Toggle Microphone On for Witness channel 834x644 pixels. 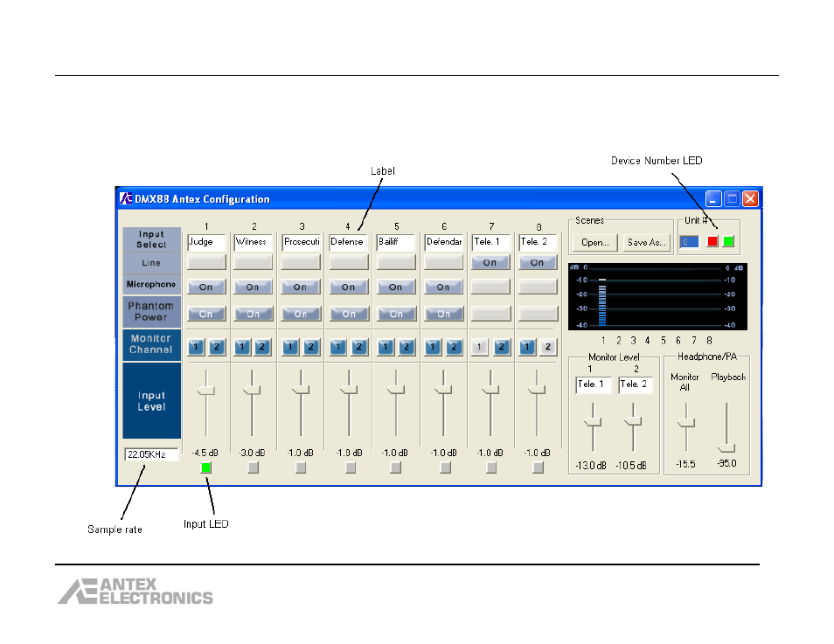(x=254, y=287)
